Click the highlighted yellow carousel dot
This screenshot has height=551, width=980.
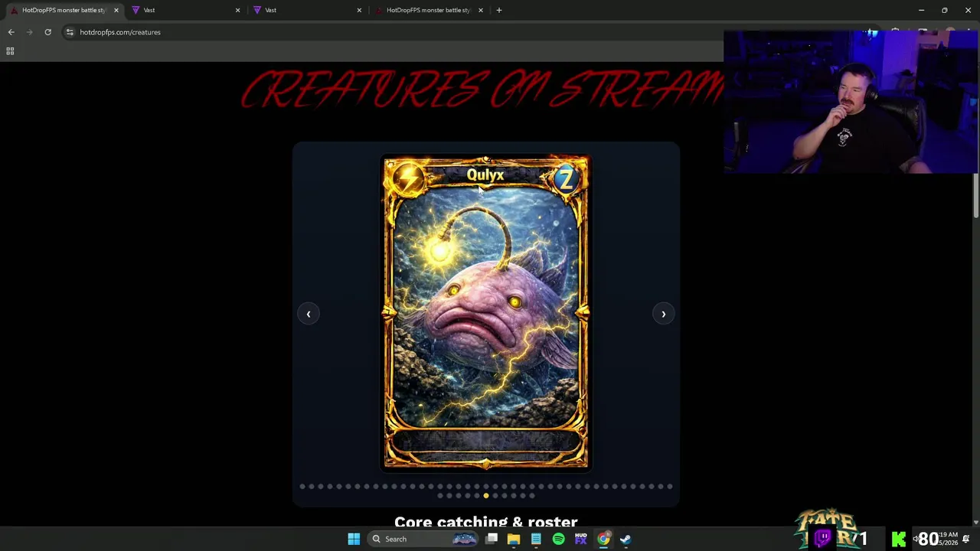[485, 496]
